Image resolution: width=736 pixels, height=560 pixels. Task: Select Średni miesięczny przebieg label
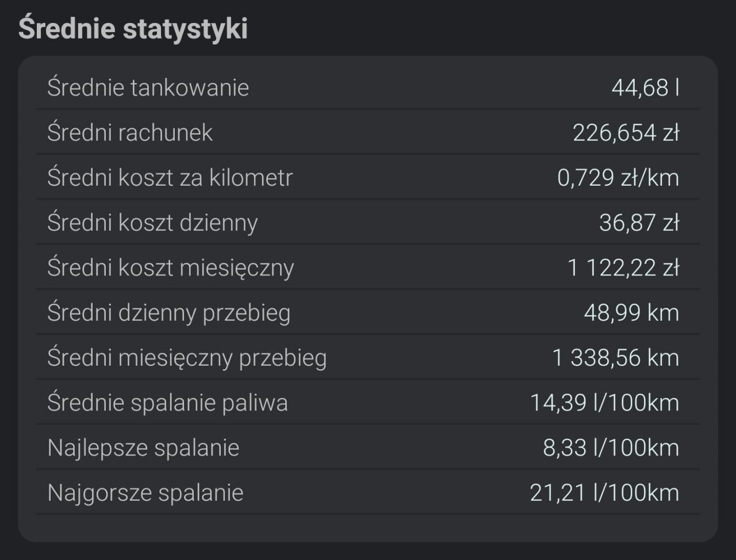tap(187, 358)
